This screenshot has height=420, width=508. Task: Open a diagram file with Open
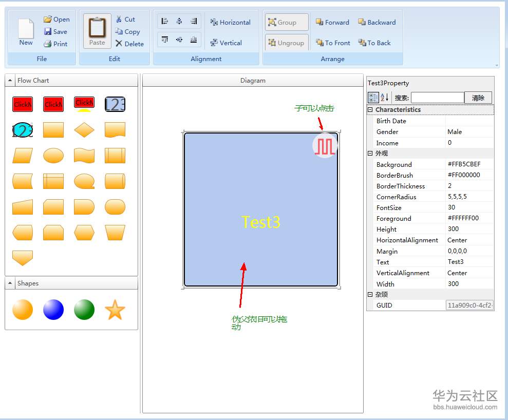click(57, 20)
